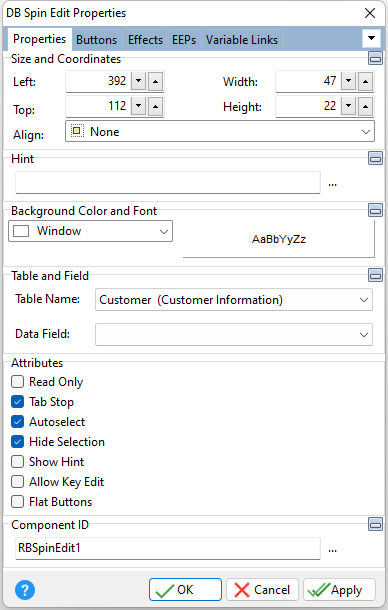This screenshot has height=610, width=388.
Task: Expand the Data Field dropdown
Action: tap(234, 335)
